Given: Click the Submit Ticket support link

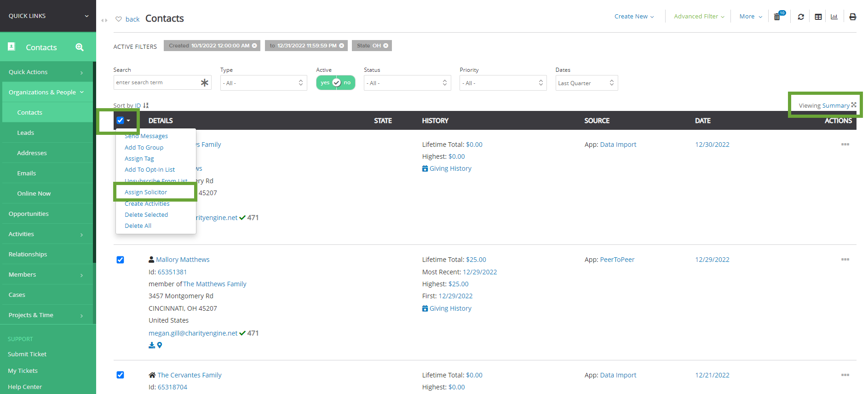Looking at the screenshot, I should 27,354.
